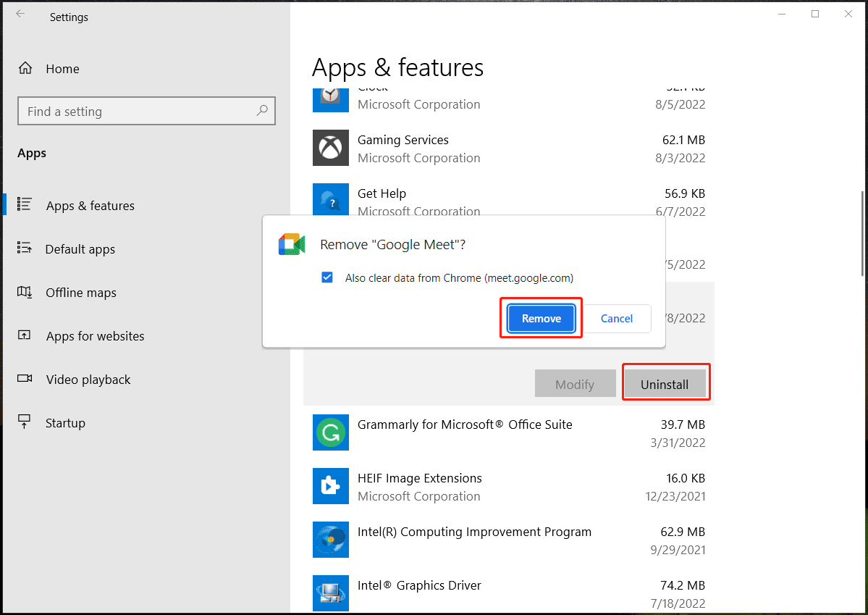Click the Intel Computing Improvement Program icon
This screenshot has width=868, height=615.
[x=331, y=540]
